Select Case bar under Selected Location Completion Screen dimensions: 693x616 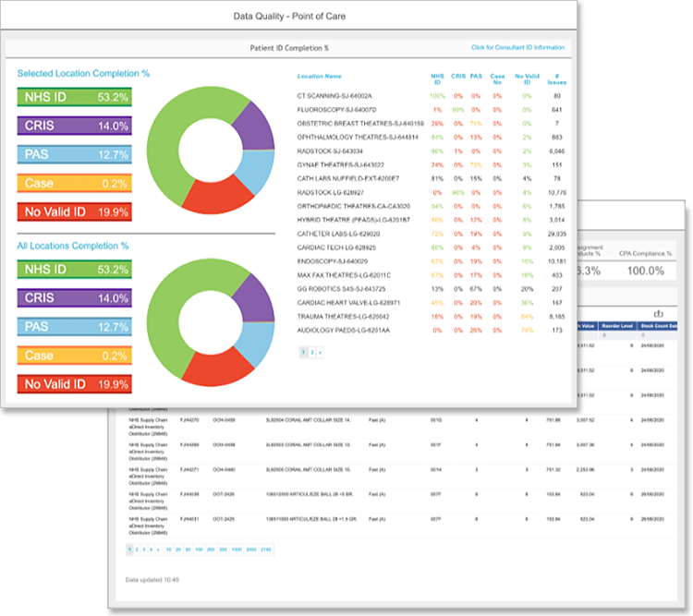click(74, 183)
